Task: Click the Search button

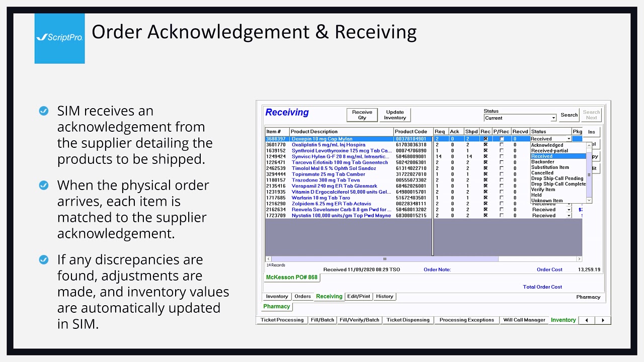Action: [569, 115]
